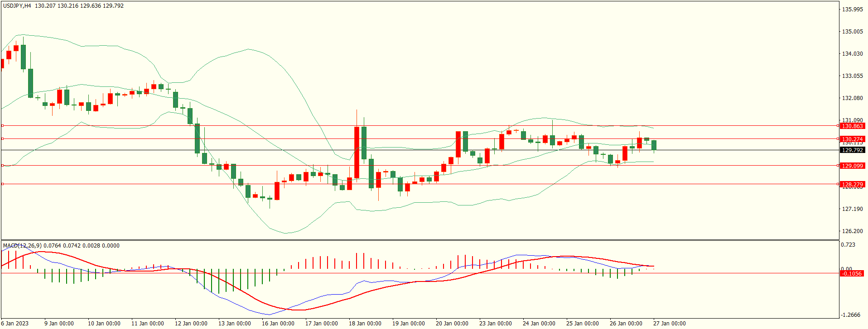Select the red 128.279 price level tag
Screen dimensions: 868x329
tap(852, 185)
